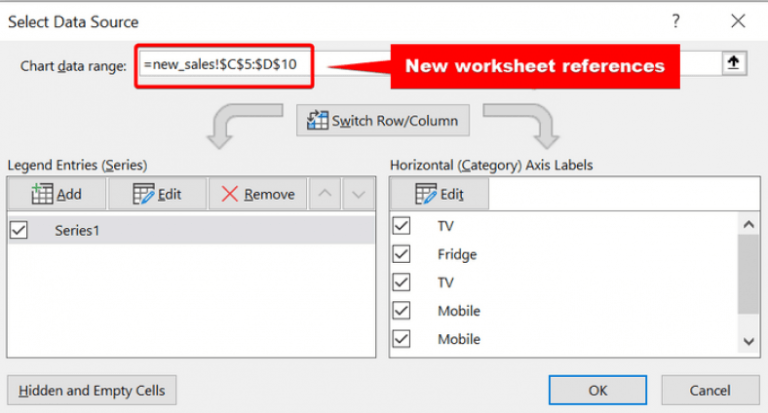
Task: Confirm with the OK button
Action: point(597,389)
